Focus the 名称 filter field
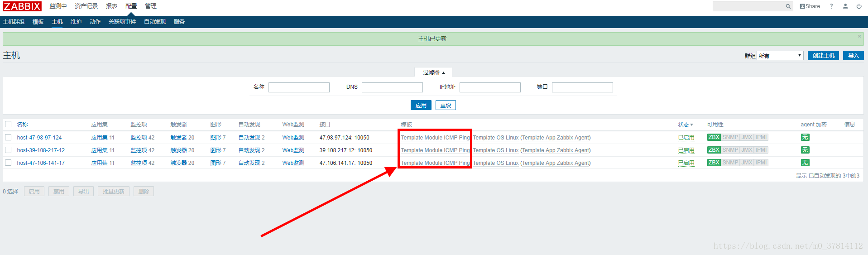Screen dimensions: 868x255 tap(299, 87)
